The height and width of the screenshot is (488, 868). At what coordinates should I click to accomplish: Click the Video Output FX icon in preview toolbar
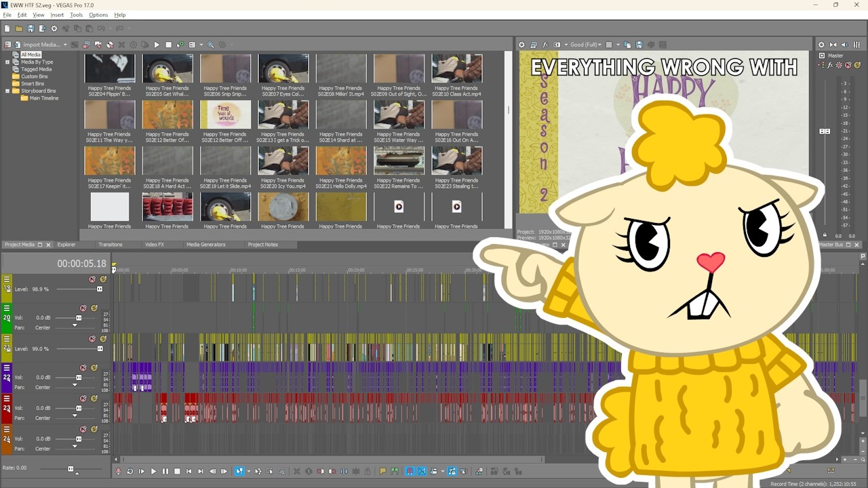(545, 45)
